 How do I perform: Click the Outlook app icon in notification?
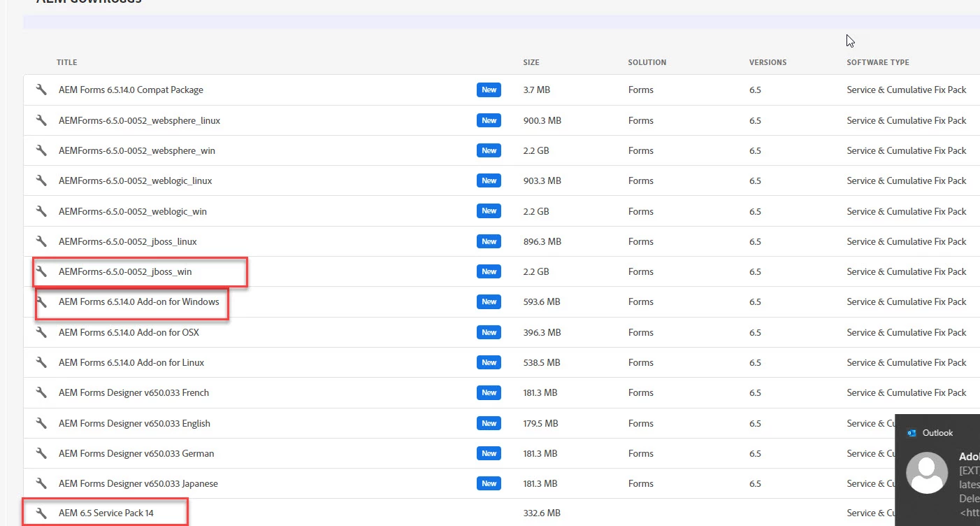coord(911,433)
